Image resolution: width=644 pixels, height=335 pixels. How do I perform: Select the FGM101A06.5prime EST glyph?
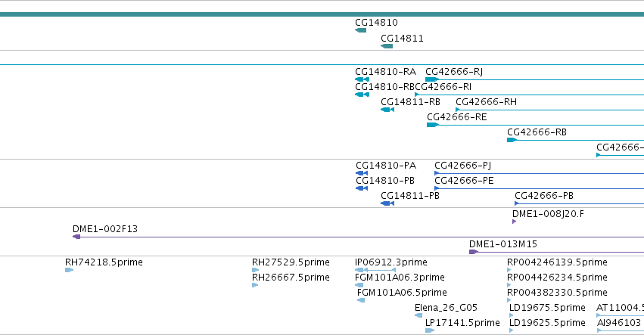pyautogui.click(x=361, y=300)
